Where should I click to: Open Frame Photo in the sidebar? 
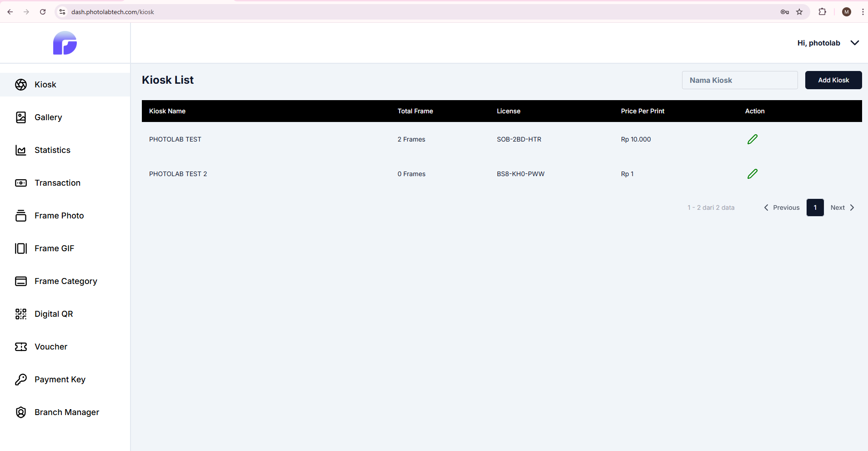pos(59,216)
